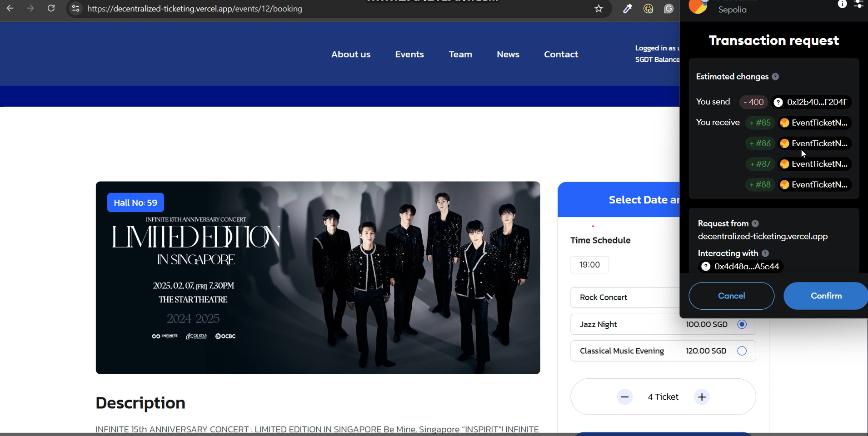Open the color picker eyedropper extension
868x436 pixels.
pos(628,9)
